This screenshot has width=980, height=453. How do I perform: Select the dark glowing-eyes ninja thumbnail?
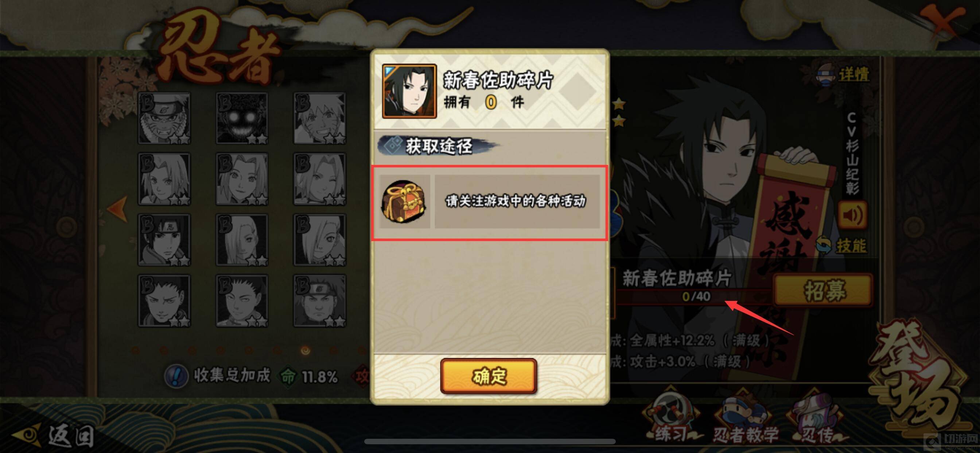tap(242, 119)
